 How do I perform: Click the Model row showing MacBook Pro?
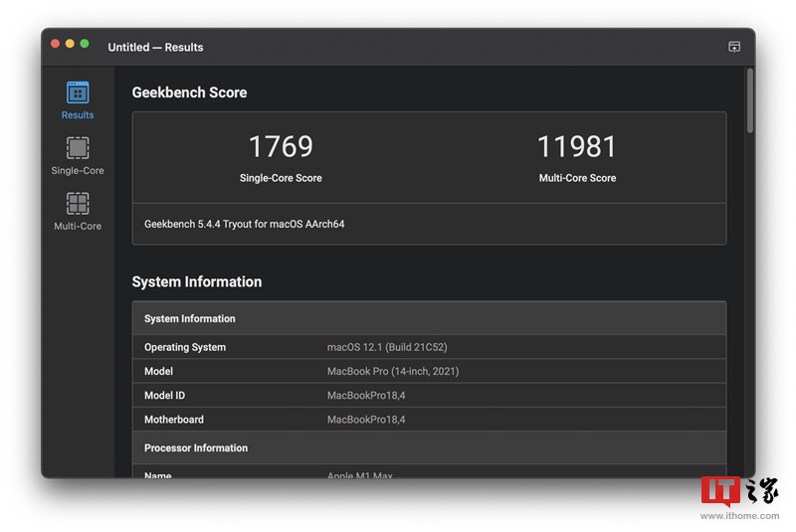tap(429, 371)
